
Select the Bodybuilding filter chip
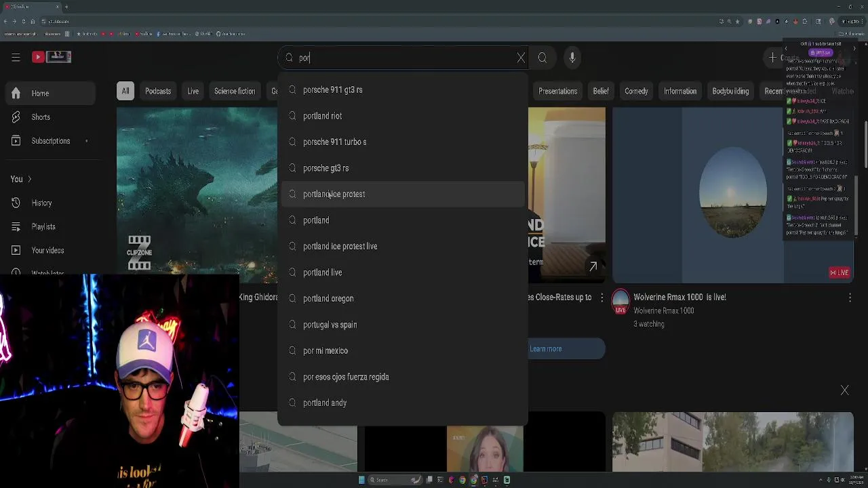(x=730, y=91)
